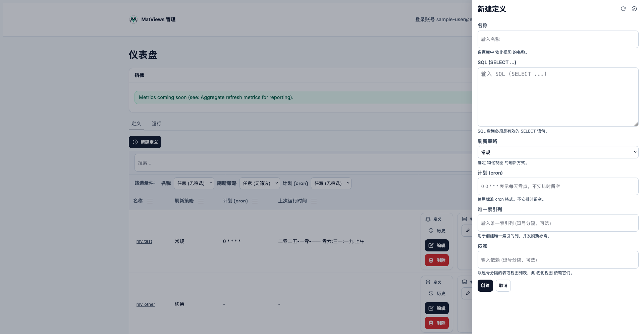644x334 pixels.
Task: Open the 刷新策略 filter dropdown
Action: [260, 183]
